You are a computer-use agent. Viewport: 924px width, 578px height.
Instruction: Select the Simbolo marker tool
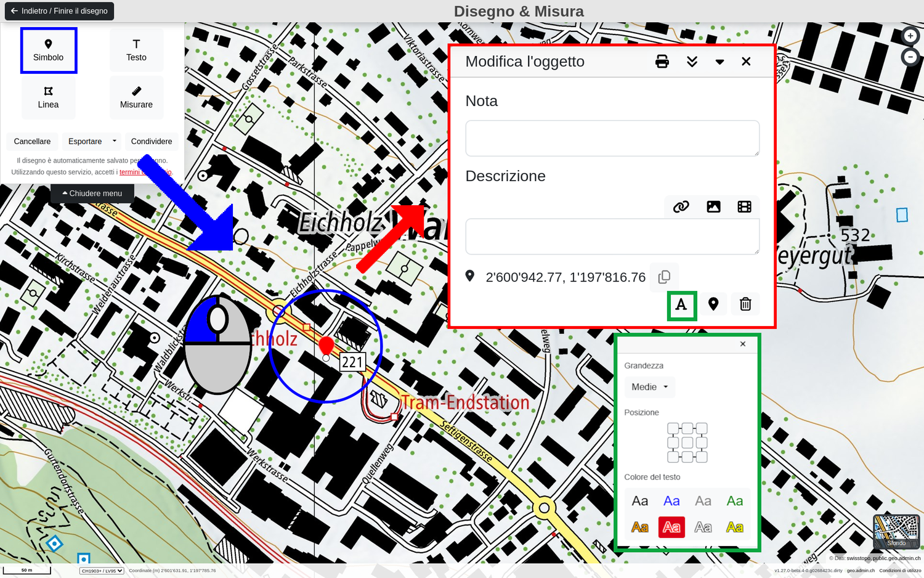pos(49,51)
